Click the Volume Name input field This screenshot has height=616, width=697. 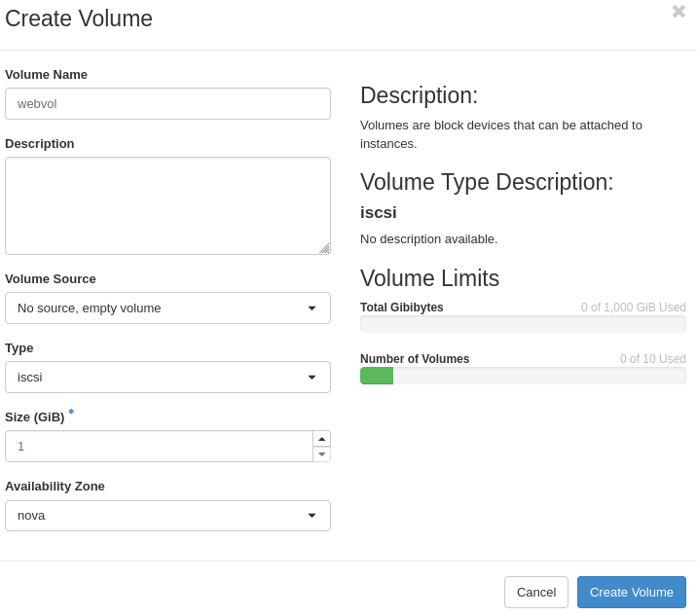(x=167, y=103)
